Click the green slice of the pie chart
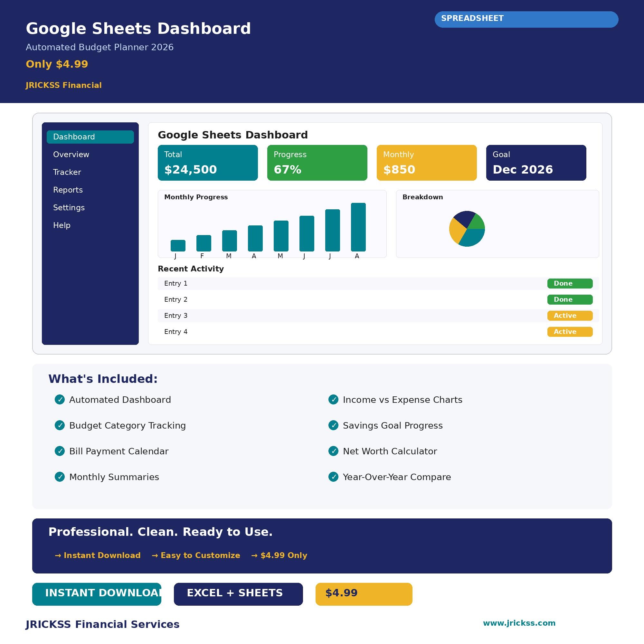Screen dimensions: 644x644 pos(477,223)
